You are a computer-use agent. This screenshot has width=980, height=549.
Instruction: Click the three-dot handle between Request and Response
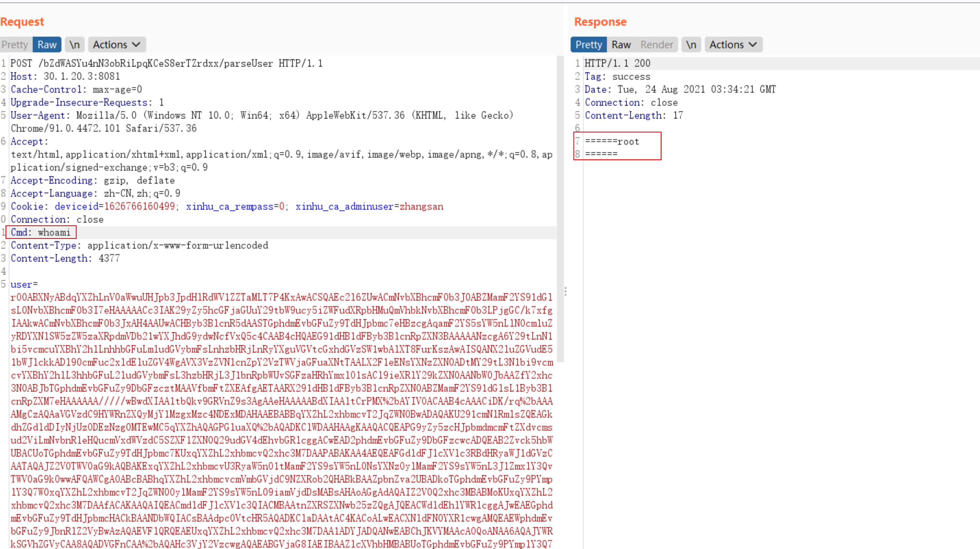point(565,292)
